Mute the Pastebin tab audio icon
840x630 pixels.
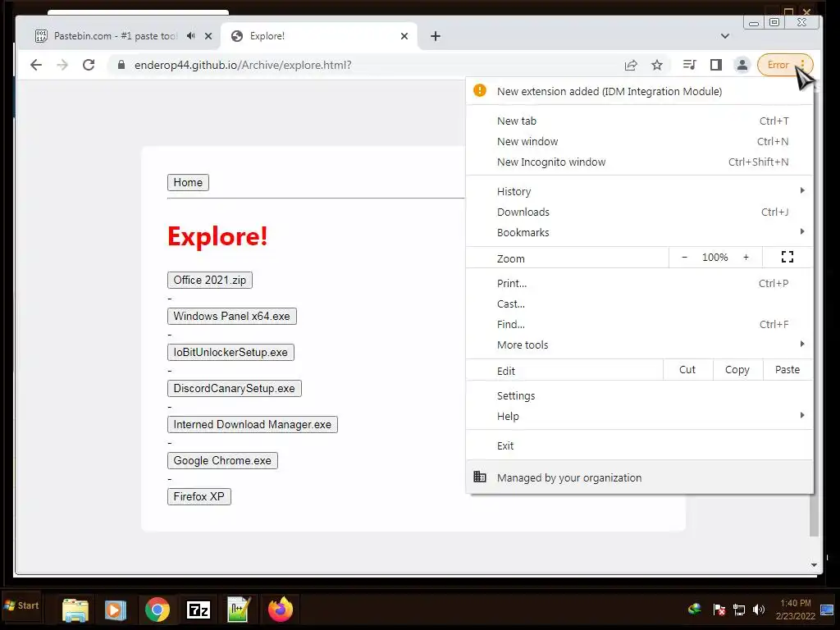(191, 36)
